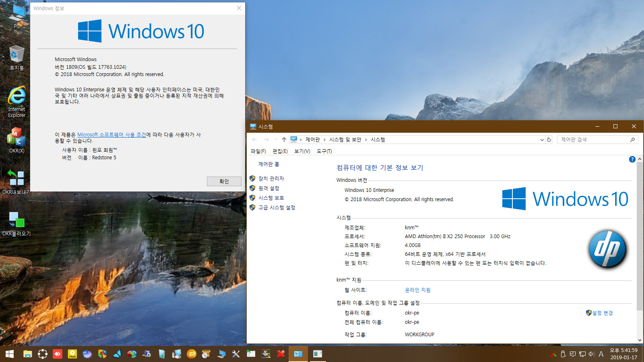This screenshot has width=644, height=362.
Task: Close the Windows 정보 dialog
Action: pyautogui.click(x=239, y=8)
